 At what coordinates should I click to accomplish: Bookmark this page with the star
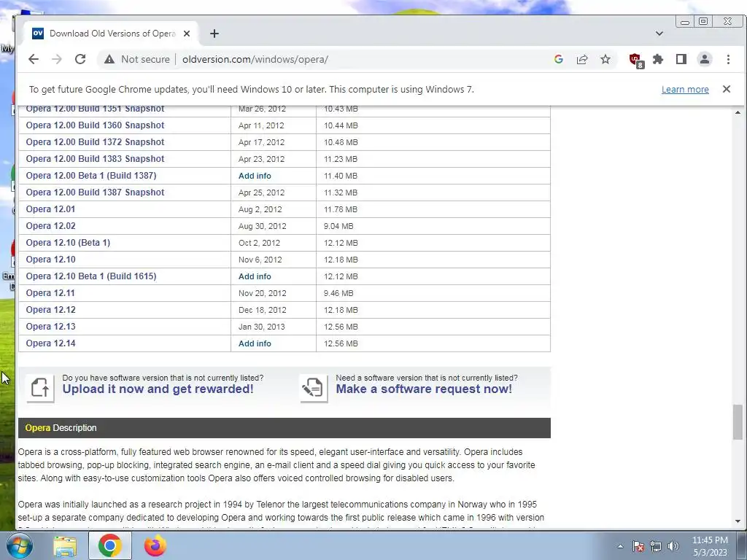[x=605, y=59]
